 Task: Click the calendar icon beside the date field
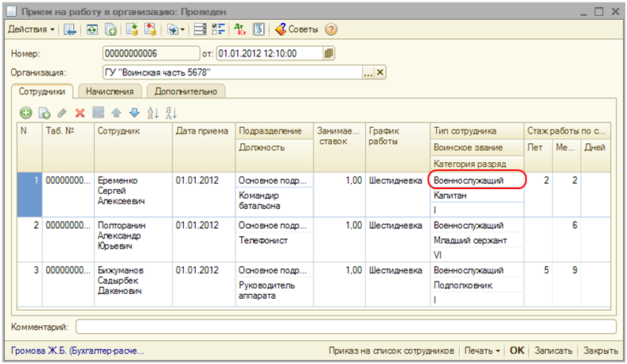click(x=329, y=53)
